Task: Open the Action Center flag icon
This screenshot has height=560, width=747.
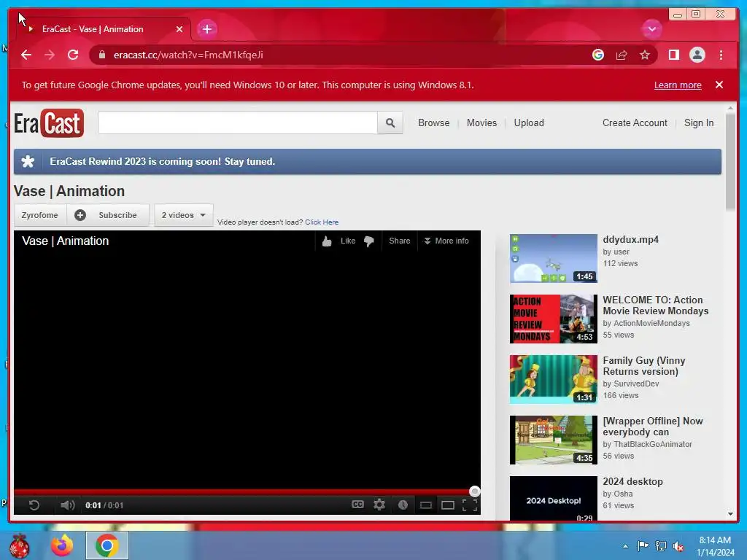Action: 643,546
